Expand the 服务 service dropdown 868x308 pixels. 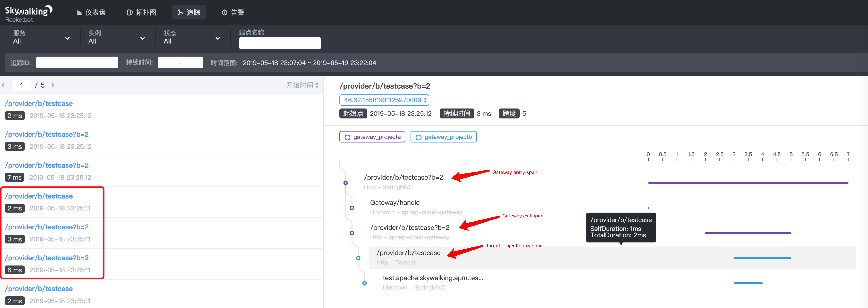pyautogui.click(x=41, y=37)
